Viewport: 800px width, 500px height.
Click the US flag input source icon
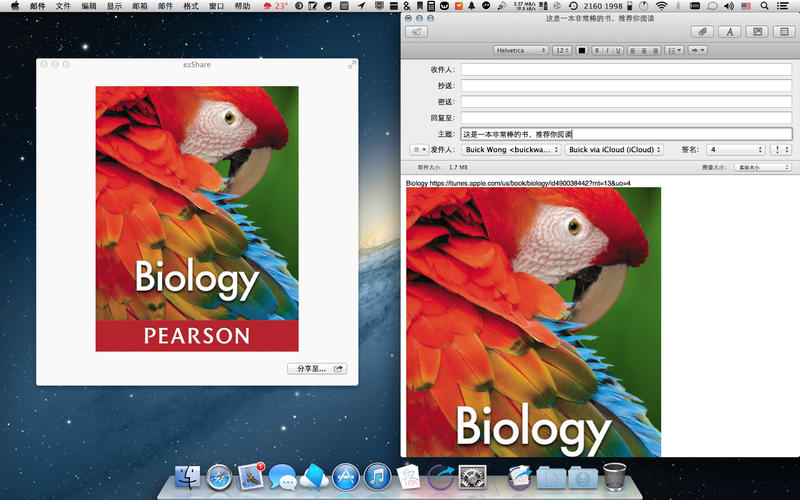(746, 6)
